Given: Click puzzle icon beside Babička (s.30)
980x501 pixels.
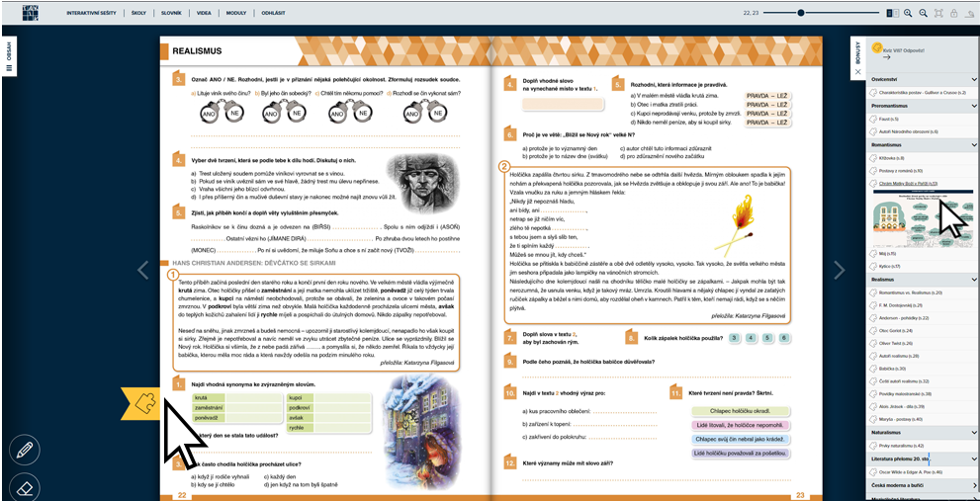Looking at the screenshot, I should click(873, 368).
